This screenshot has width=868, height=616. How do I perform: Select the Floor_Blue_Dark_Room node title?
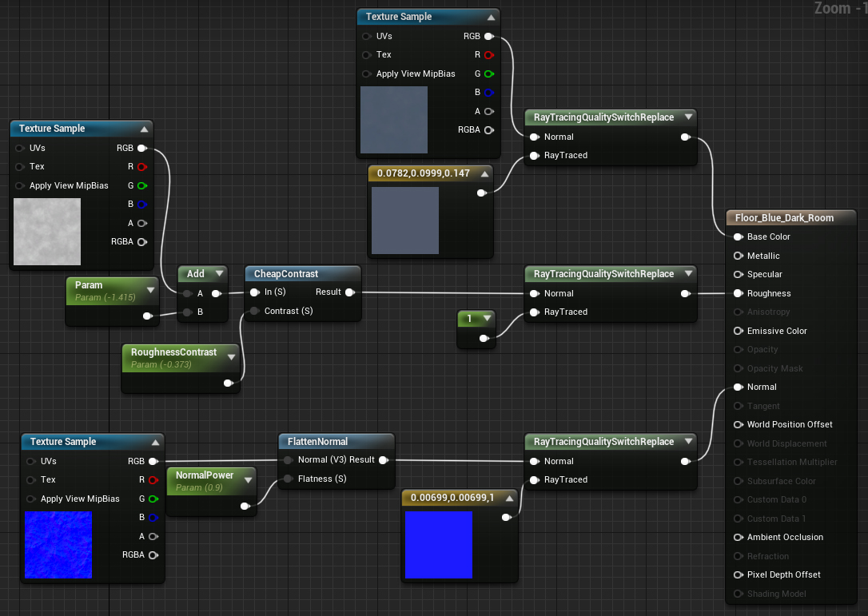coord(784,218)
